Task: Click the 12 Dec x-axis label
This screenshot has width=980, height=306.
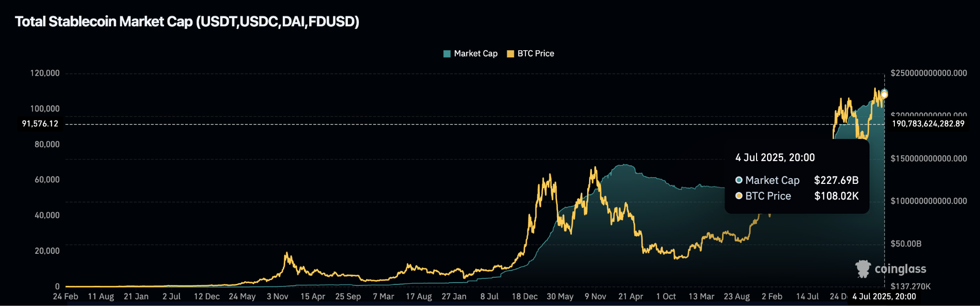Action: coord(207,296)
